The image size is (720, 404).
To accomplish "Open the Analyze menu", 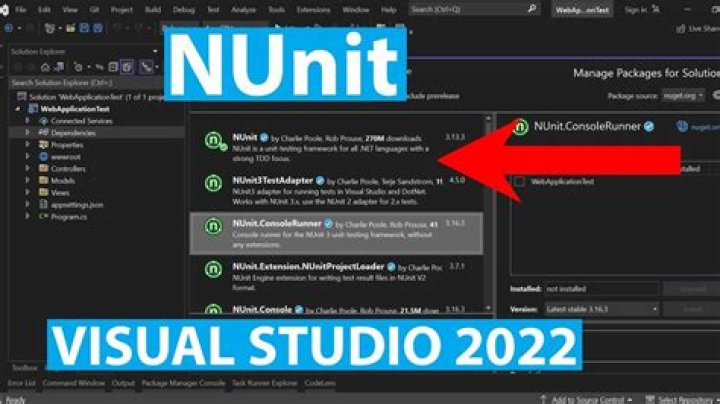I will (x=243, y=10).
